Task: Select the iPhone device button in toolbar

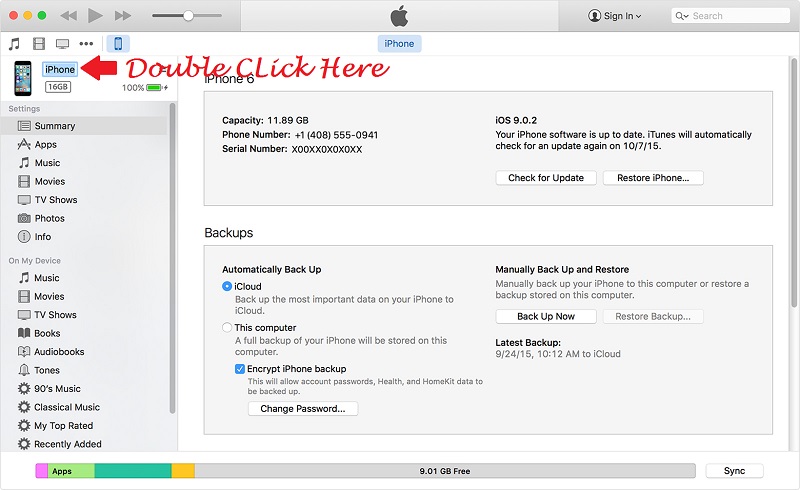Action: [118, 44]
